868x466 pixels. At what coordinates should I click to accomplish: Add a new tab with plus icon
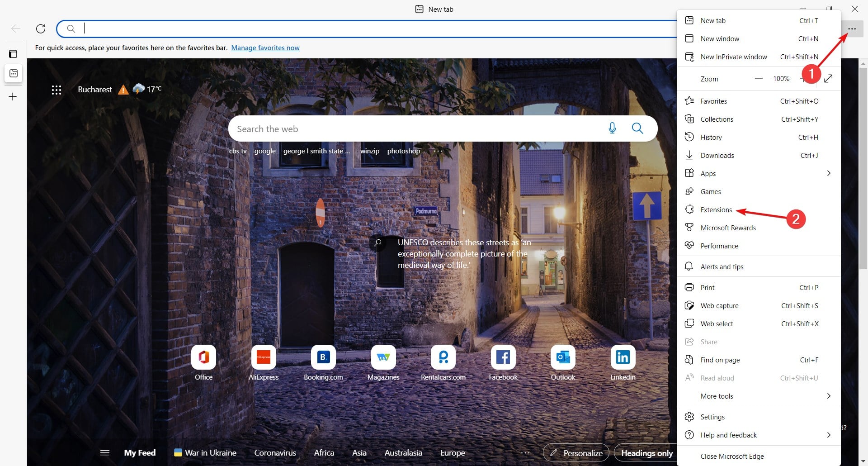pos(13,96)
